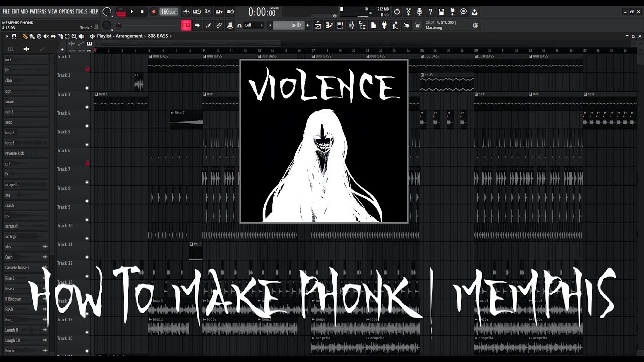This screenshot has height=362, width=644.
Task: Select the slip tool in playlist toolbar
Action: click(53, 36)
